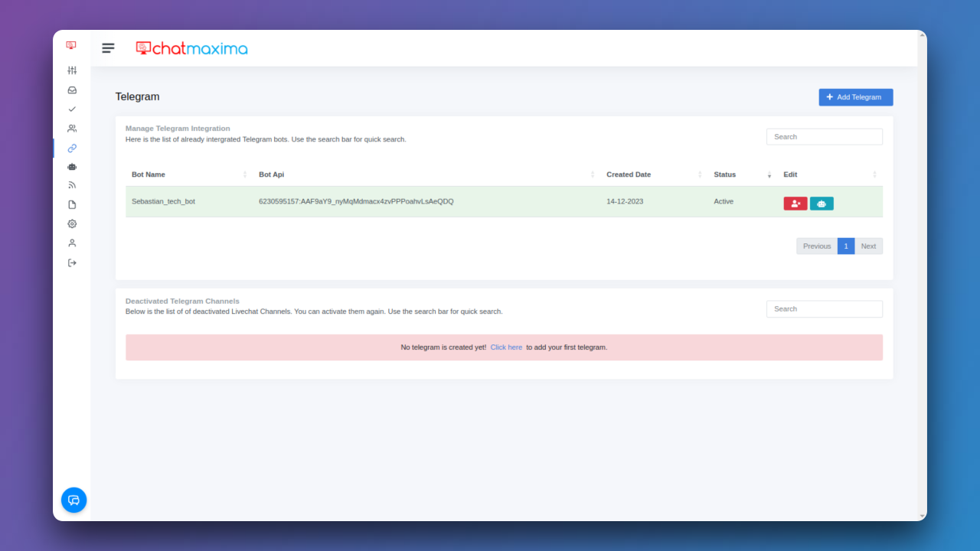Screen dimensions: 980x551
Task: Sort table by Created Date column
Action: (654, 174)
